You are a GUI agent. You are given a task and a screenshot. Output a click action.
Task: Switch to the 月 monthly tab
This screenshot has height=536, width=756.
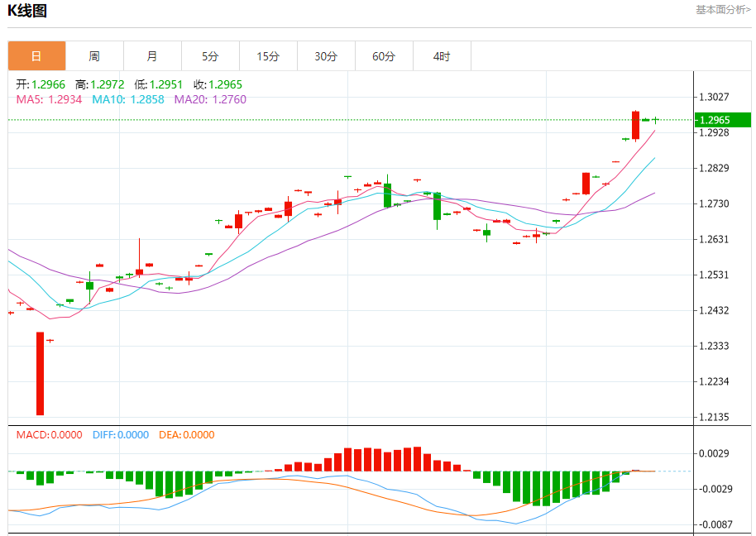[x=152, y=56]
